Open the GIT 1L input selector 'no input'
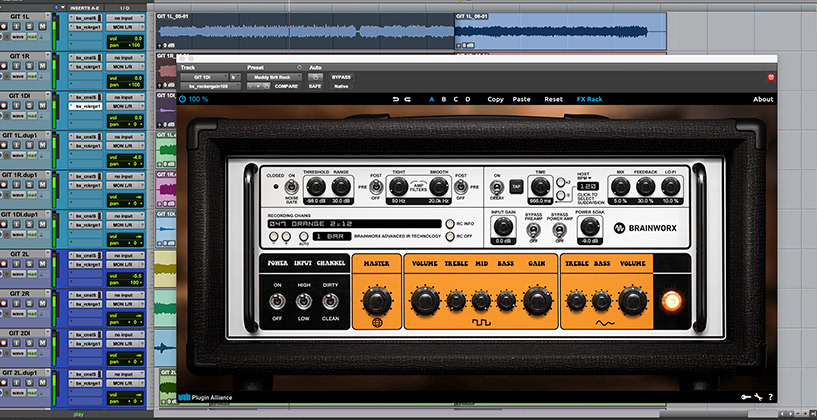 click(x=124, y=18)
